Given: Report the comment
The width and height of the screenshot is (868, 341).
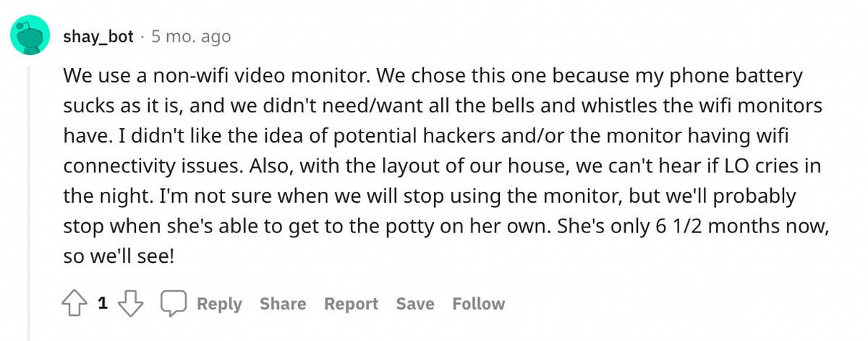Looking at the screenshot, I should point(351,304).
